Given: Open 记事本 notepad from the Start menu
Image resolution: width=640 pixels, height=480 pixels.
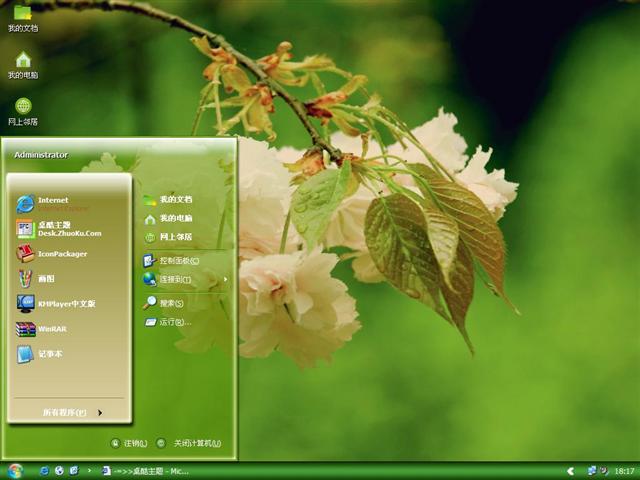Looking at the screenshot, I should [40, 354].
